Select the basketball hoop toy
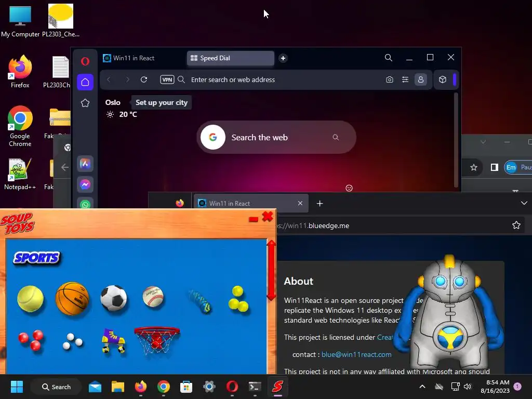 tap(157, 340)
